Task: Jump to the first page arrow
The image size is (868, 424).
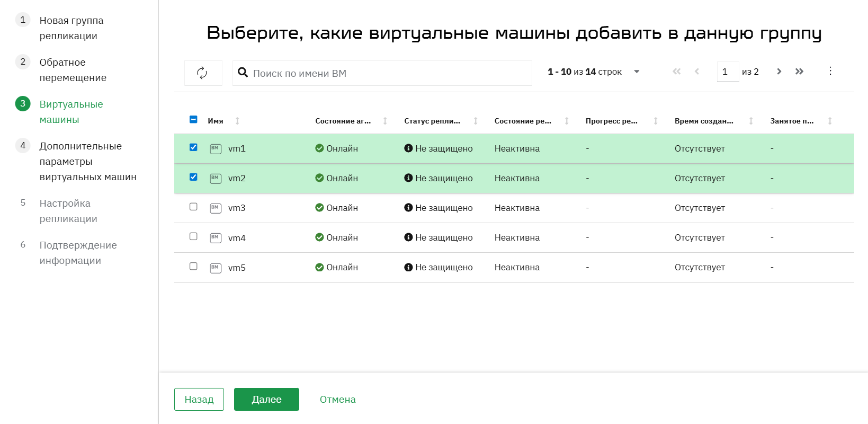Action: pyautogui.click(x=677, y=72)
